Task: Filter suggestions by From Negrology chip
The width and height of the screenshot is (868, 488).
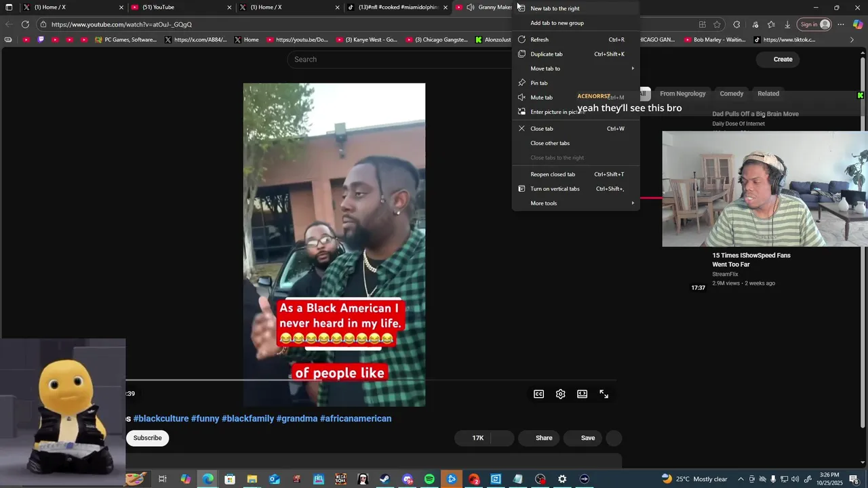Action: coord(682,94)
